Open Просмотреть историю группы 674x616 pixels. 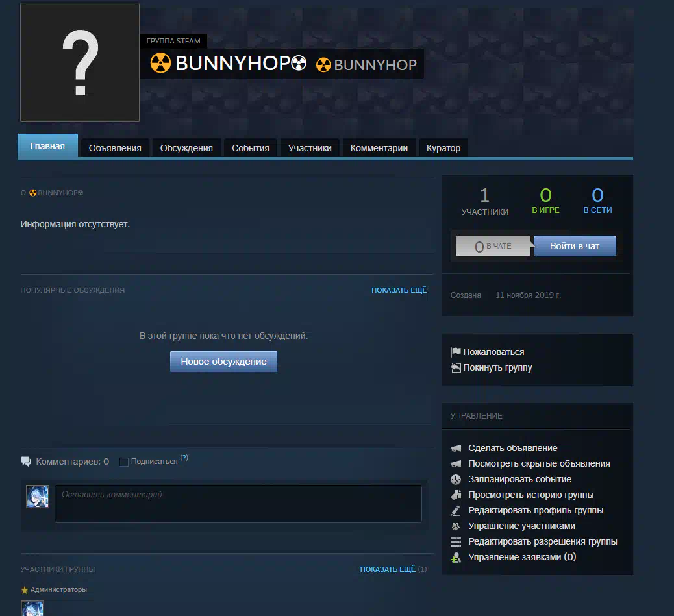coord(531,495)
